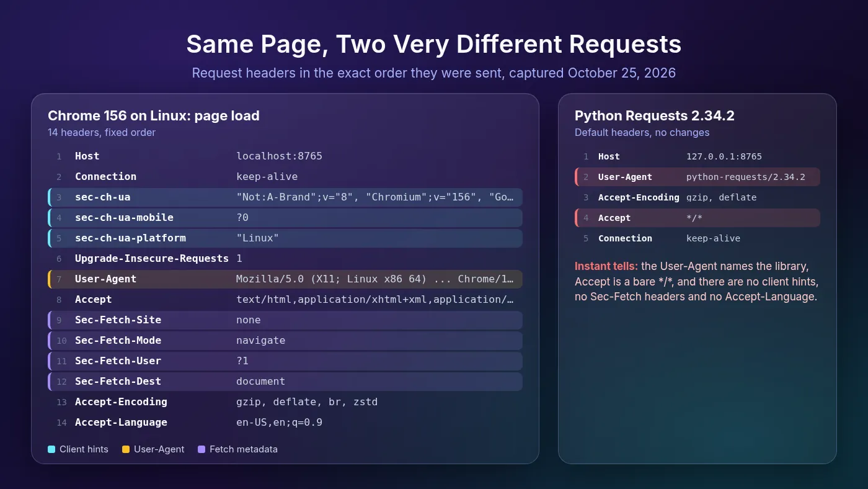
Task: Select the "python-requests/2.34.2" value
Action: 746,177
